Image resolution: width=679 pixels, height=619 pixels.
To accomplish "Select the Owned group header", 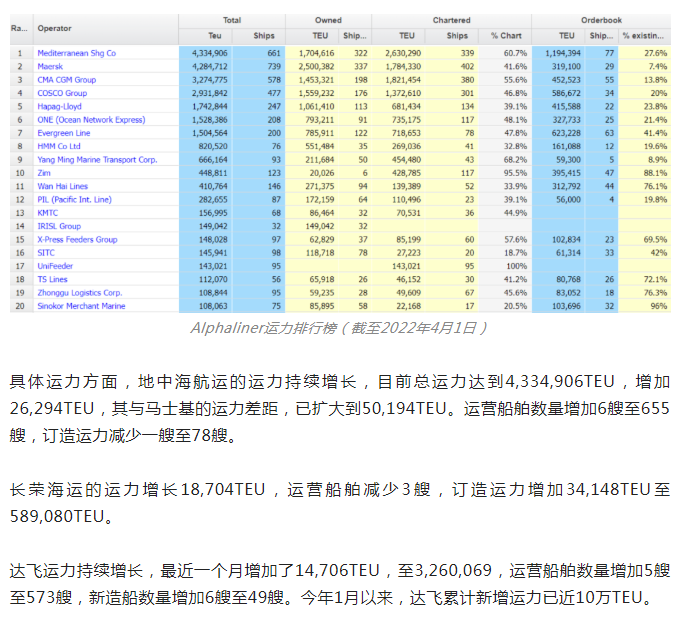I will point(328,20).
